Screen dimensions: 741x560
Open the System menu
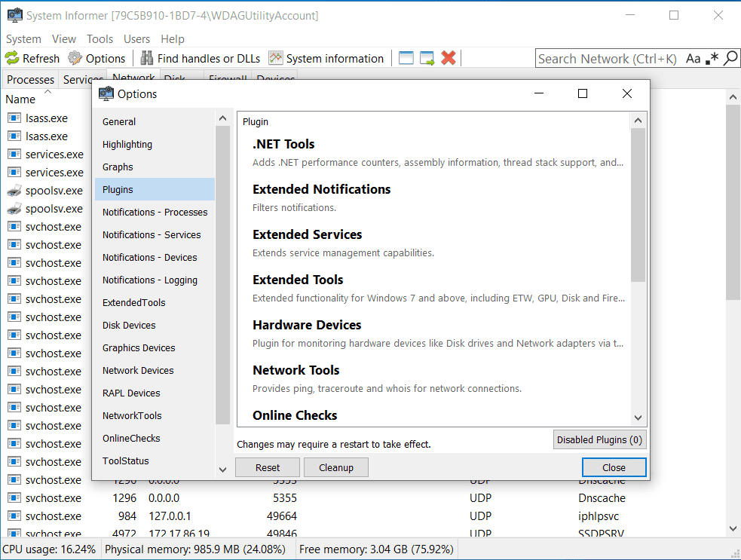[23, 38]
